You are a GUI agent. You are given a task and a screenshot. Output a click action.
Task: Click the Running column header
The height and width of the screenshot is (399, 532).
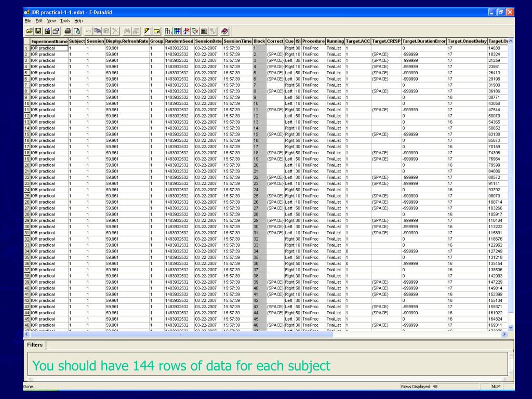(x=335, y=42)
